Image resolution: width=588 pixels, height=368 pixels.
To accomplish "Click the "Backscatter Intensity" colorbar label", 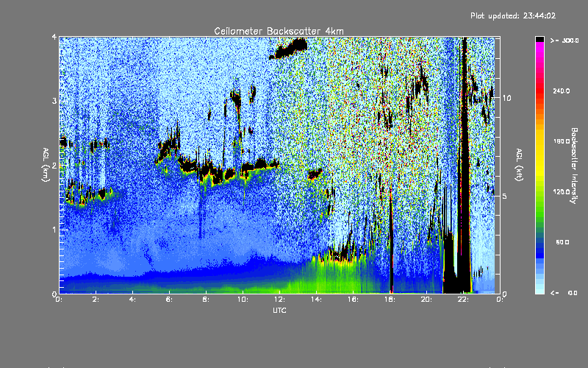I will click(x=573, y=166).
